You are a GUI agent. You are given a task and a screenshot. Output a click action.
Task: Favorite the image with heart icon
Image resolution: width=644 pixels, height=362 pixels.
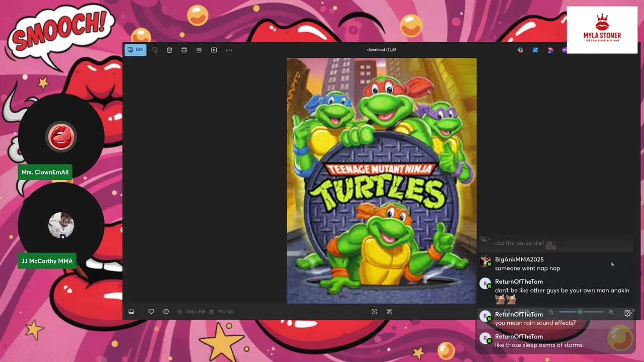tap(151, 312)
